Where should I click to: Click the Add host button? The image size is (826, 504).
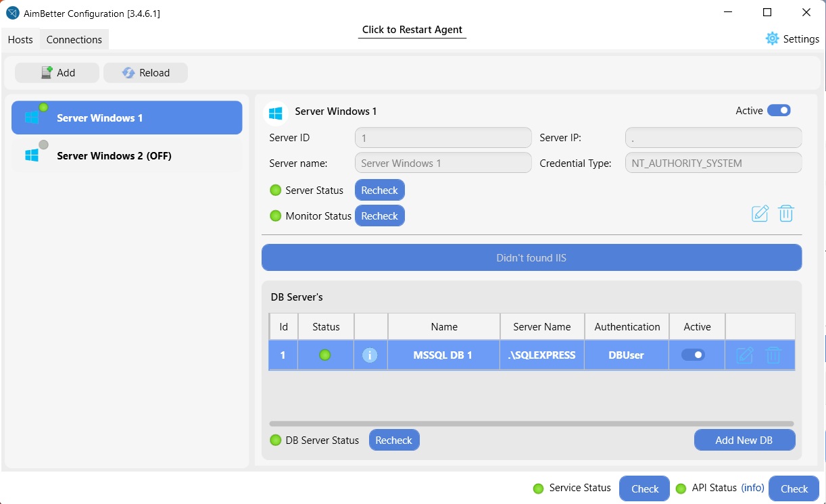(x=57, y=73)
